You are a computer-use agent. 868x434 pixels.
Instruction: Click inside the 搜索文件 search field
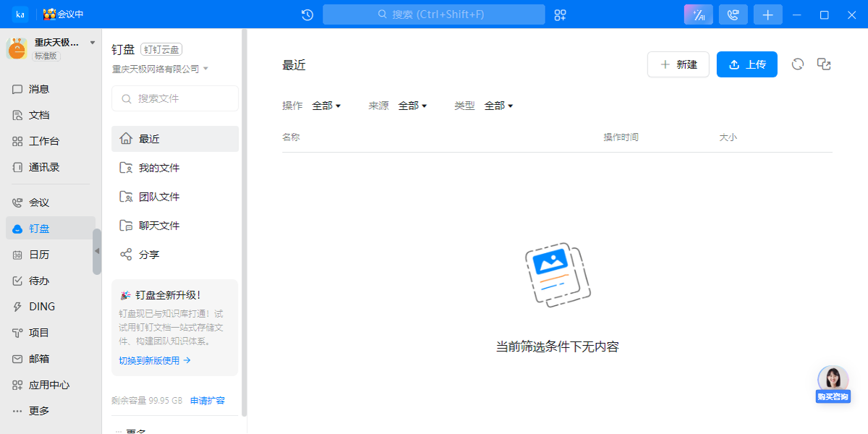tap(174, 98)
